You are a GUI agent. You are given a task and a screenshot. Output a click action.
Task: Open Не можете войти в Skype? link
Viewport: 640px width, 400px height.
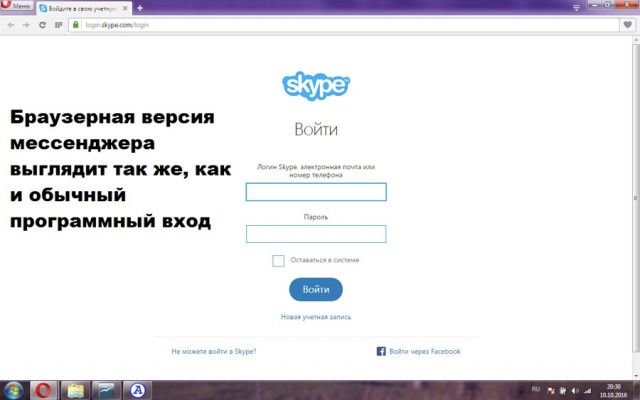point(214,351)
